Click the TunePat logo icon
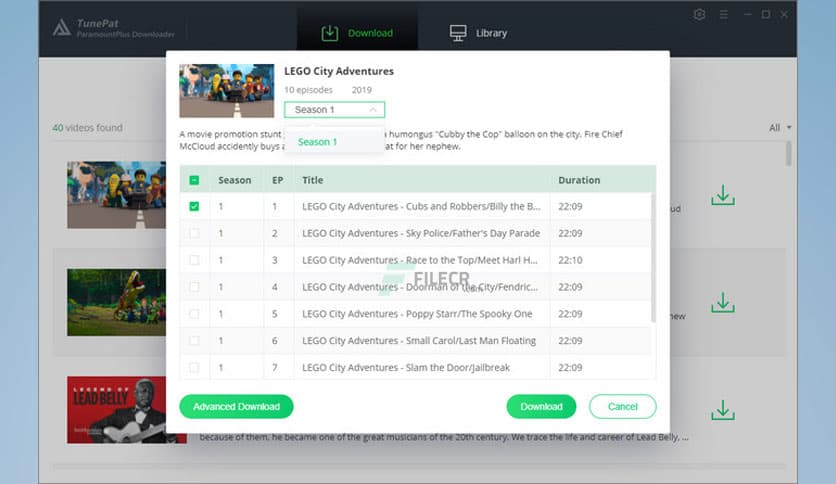 tap(62, 27)
